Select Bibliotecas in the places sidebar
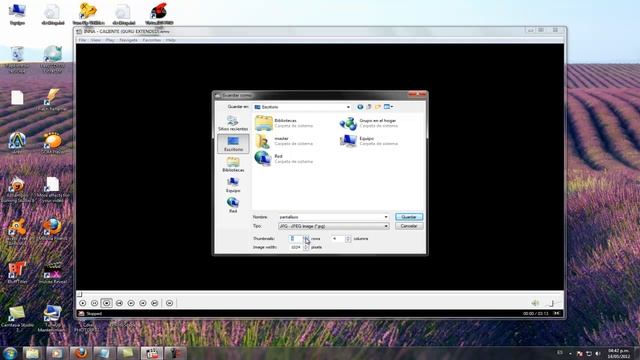The width and height of the screenshot is (640, 360). (x=233, y=164)
